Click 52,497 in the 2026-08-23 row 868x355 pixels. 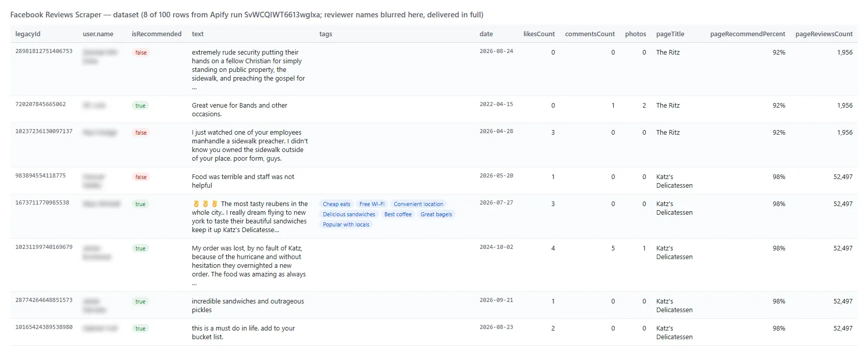pyautogui.click(x=843, y=328)
